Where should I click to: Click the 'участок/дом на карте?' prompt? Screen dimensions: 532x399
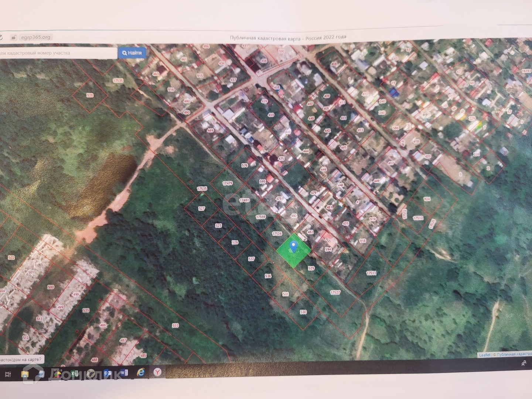[21, 359]
